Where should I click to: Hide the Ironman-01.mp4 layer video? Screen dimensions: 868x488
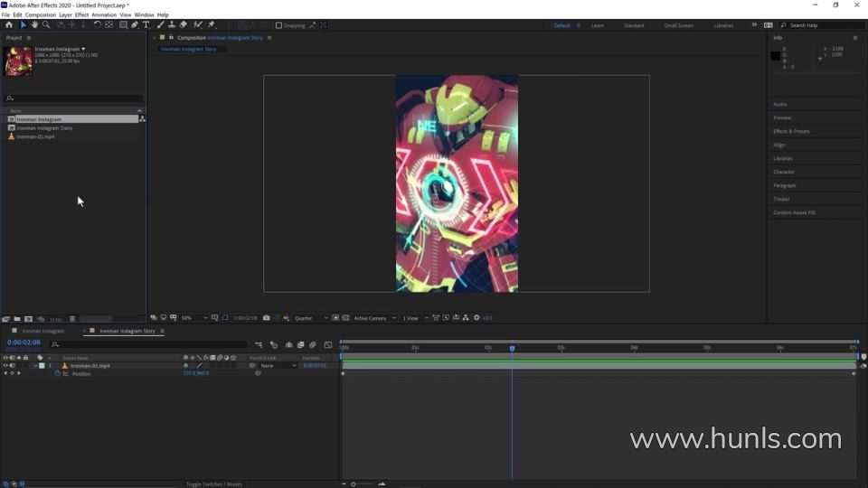tap(5, 366)
